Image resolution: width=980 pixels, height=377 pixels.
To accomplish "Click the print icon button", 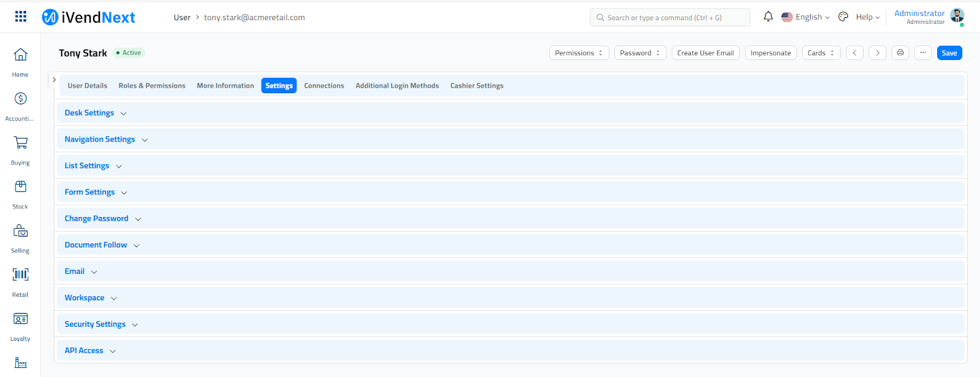I will [900, 53].
